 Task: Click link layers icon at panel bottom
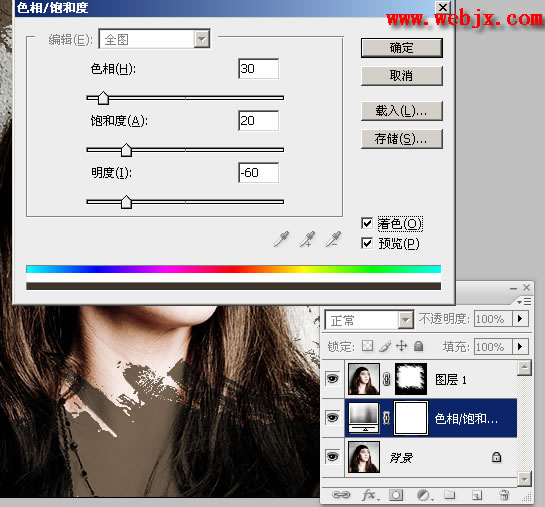[x=341, y=495]
